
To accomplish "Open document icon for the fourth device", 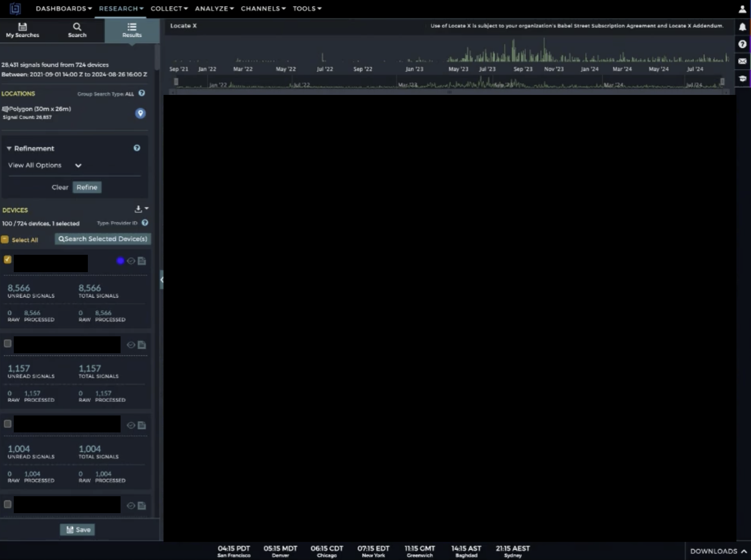I will pos(142,506).
